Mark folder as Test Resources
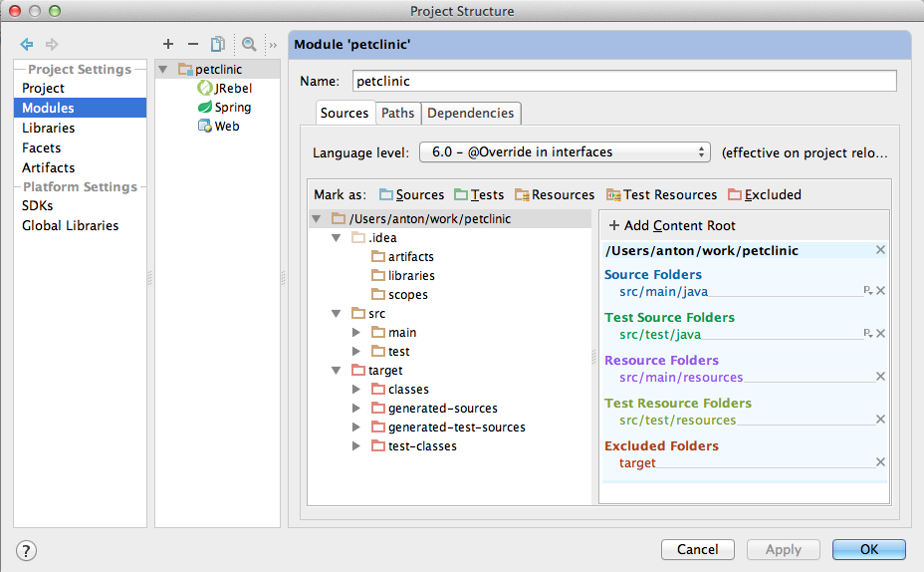 (662, 194)
